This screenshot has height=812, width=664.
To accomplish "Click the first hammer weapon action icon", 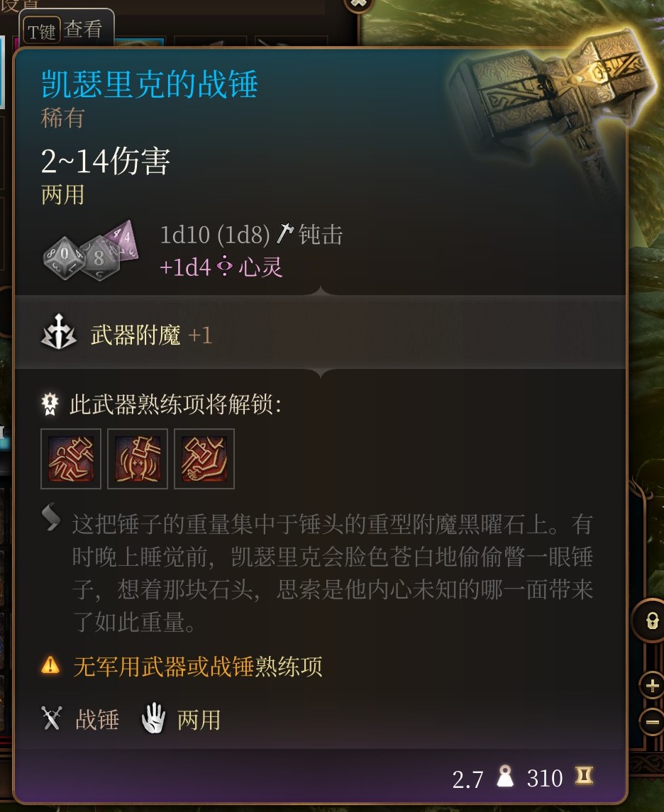I will 71,459.
